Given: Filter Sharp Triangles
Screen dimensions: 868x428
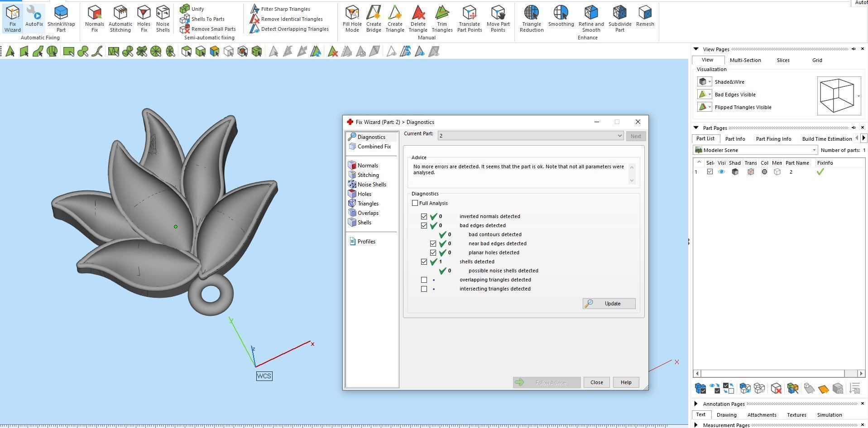Looking at the screenshot, I should (280, 9).
